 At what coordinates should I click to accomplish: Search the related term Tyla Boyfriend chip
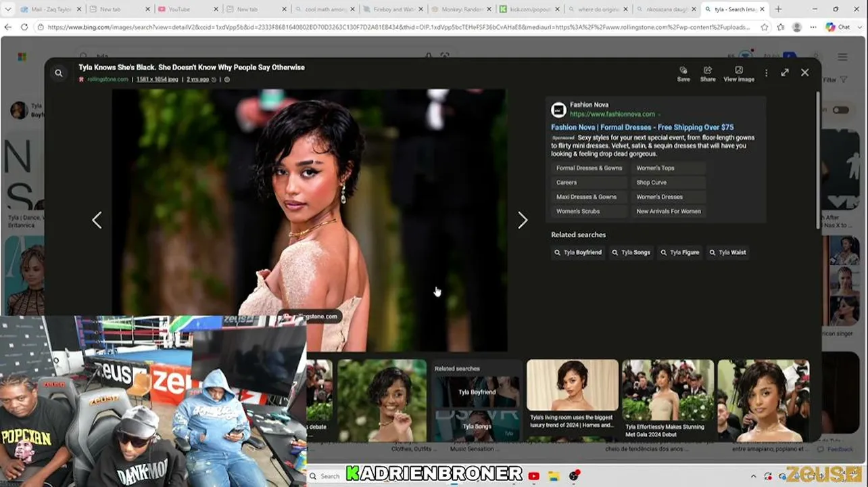point(577,252)
